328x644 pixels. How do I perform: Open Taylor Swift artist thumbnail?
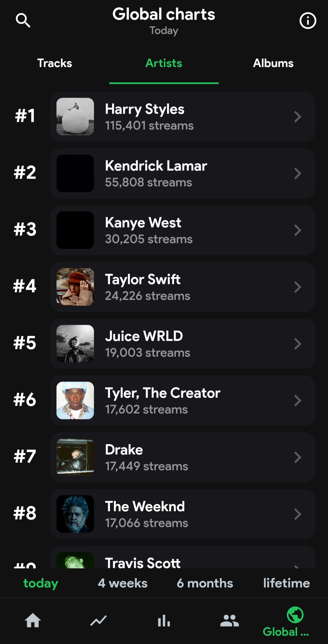pos(75,287)
